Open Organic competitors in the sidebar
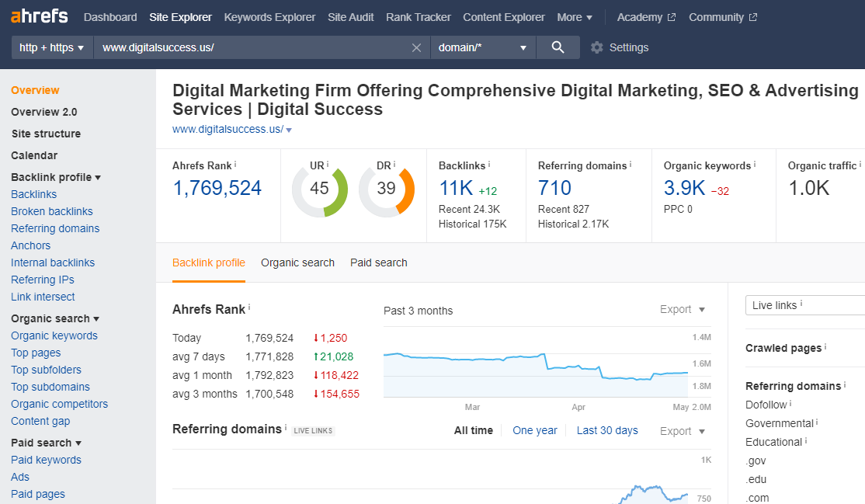This screenshot has height=504, width=865. tap(60, 404)
